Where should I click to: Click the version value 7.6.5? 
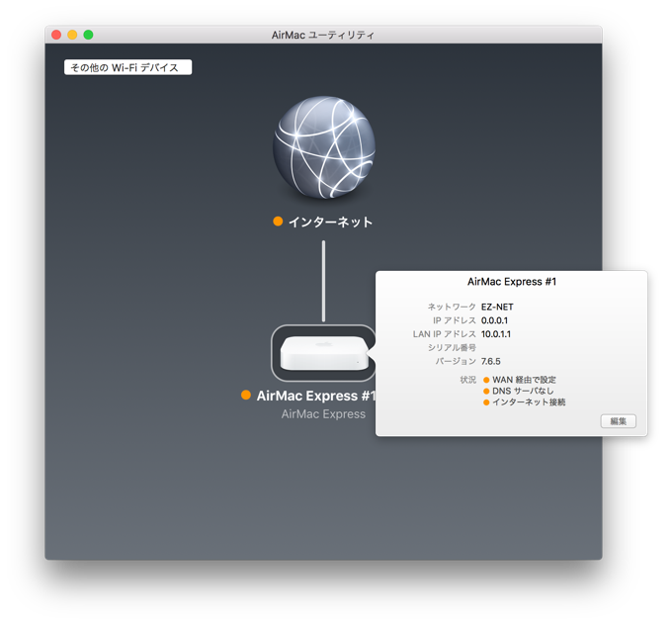[491, 362]
